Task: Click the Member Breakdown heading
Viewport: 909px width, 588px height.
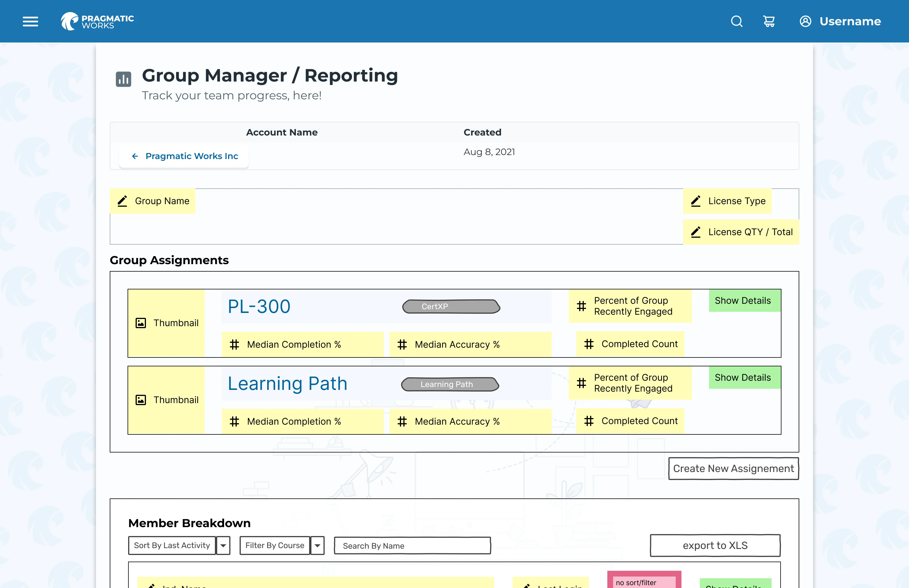Action: tap(189, 523)
